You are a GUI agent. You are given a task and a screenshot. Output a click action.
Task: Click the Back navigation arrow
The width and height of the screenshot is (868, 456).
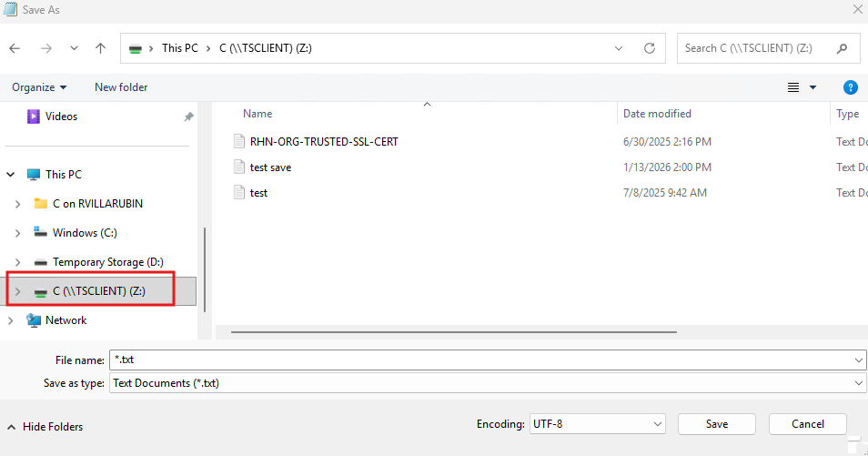[x=15, y=48]
